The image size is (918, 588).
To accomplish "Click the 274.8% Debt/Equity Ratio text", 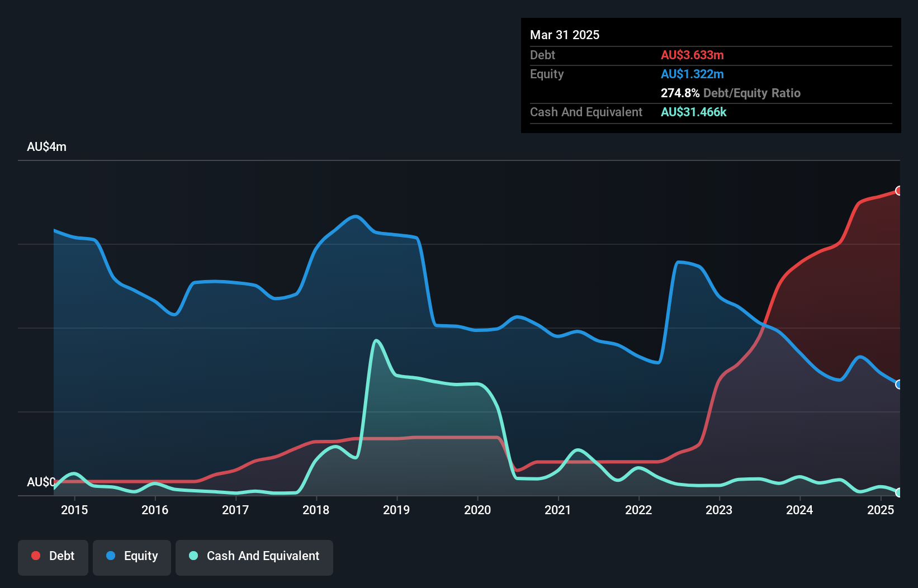I will click(731, 93).
